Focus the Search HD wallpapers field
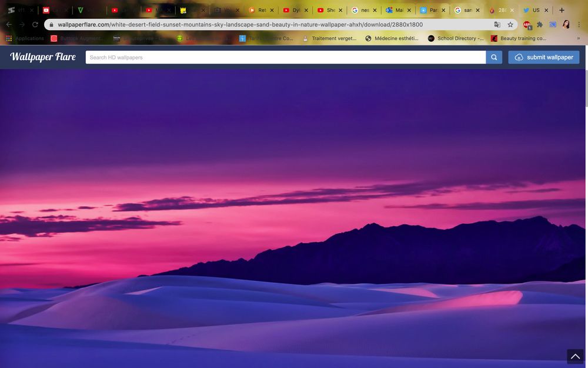This screenshot has height=368, width=588. click(x=285, y=57)
